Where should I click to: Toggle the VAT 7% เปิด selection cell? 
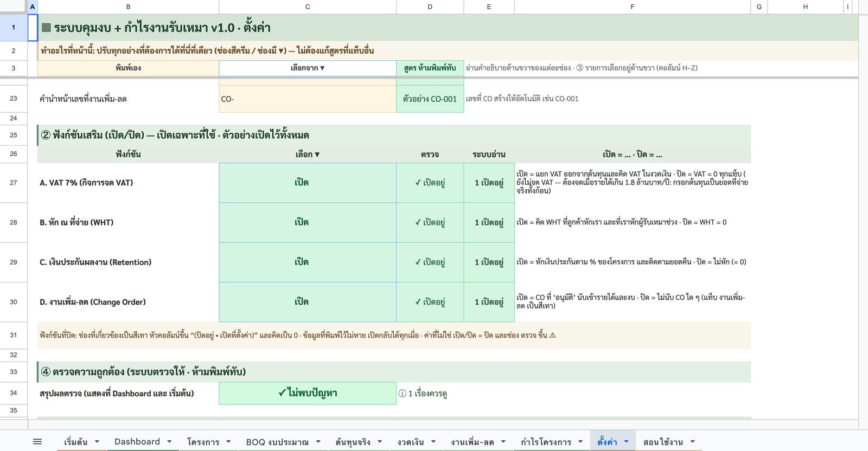point(308,183)
